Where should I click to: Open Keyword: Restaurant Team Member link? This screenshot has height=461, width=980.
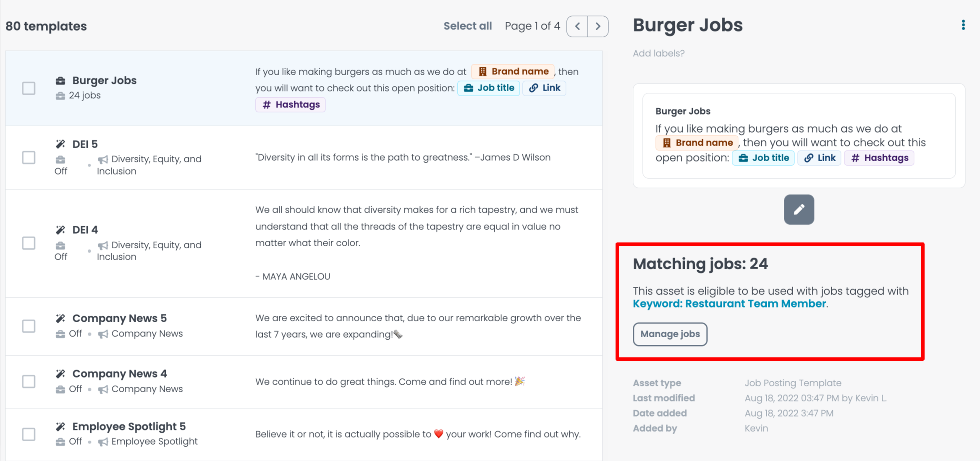click(729, 304)
